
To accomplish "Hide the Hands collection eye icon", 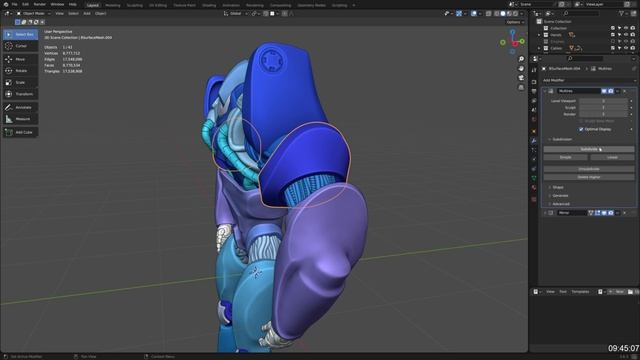I will pos(626,35).
